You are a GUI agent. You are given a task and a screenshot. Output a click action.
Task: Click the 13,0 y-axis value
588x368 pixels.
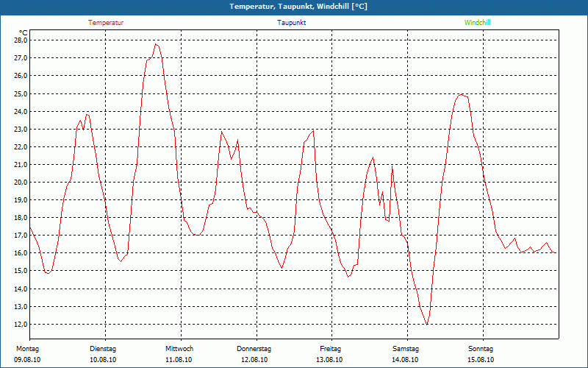pyautogui.click(x=21, y=306)
